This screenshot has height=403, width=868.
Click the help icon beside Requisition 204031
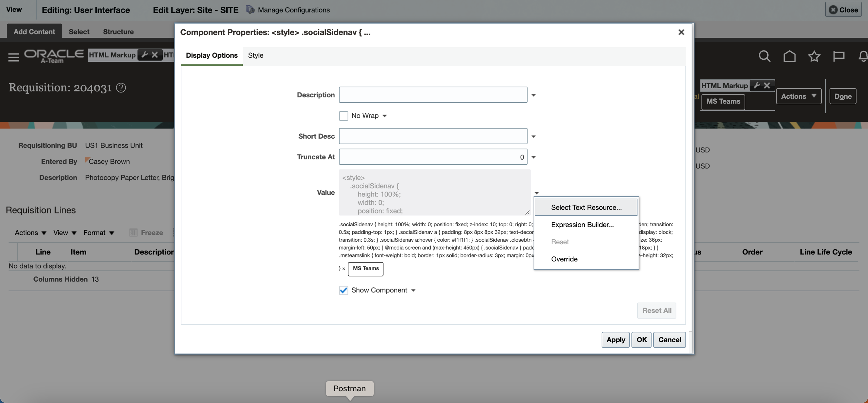[121, 88]
